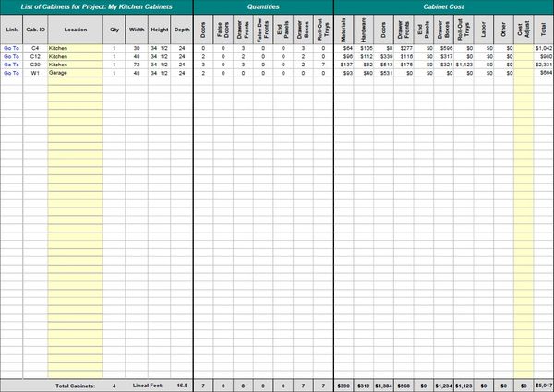
Task: Click the Cost Adjust cell for C12
Action: [523, 55]
